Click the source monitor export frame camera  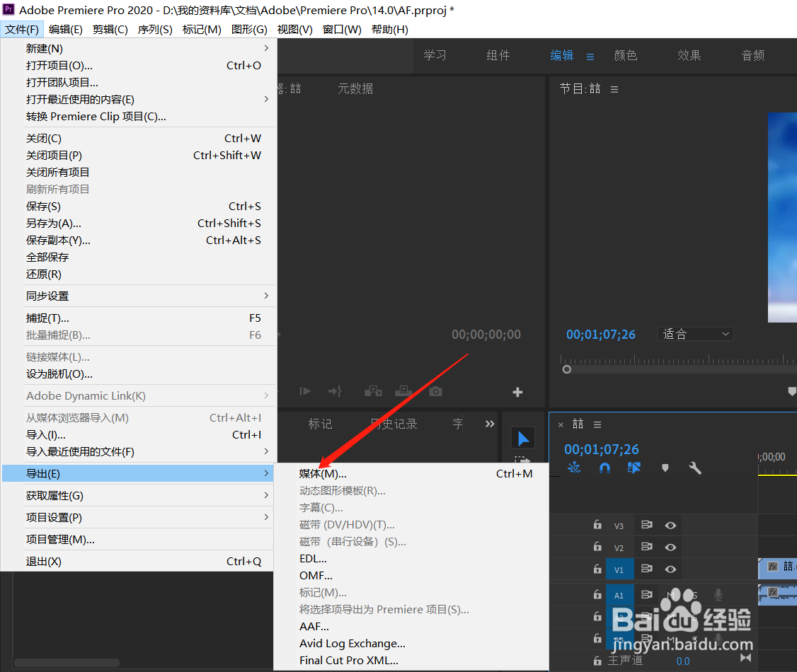435,392
